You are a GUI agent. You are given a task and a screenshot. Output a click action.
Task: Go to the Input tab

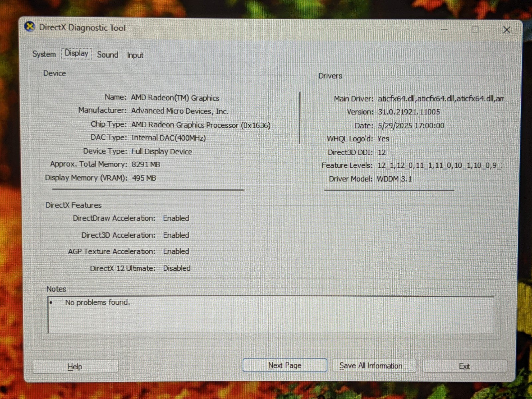135,55
